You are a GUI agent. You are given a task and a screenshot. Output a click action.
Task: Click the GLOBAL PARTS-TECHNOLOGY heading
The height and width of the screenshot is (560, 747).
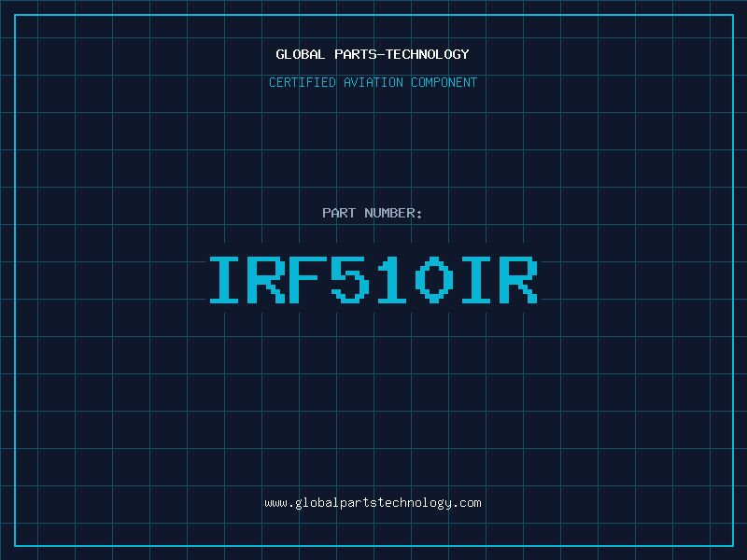pyautogui.click(x=373, y=54)
